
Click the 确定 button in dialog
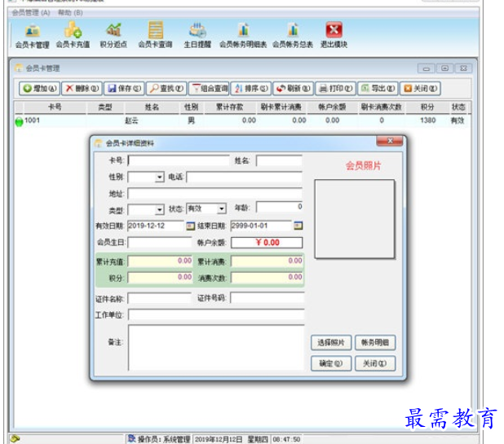(330, 363)
